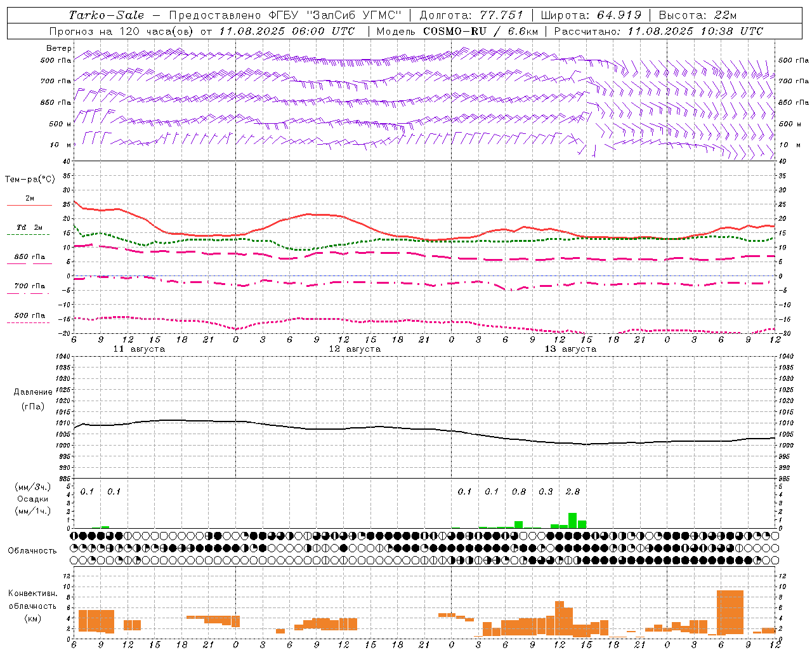Click temperature legend entry "500 гПа"

(x=29, y=315)
